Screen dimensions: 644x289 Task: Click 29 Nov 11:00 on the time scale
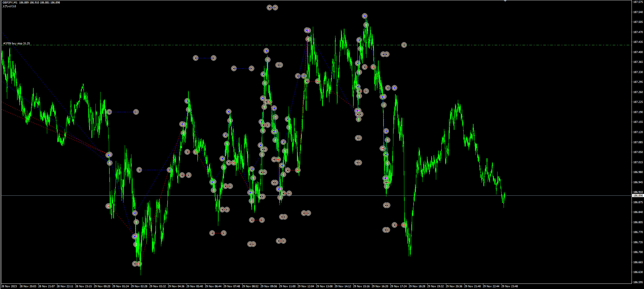tap(287, 286)
